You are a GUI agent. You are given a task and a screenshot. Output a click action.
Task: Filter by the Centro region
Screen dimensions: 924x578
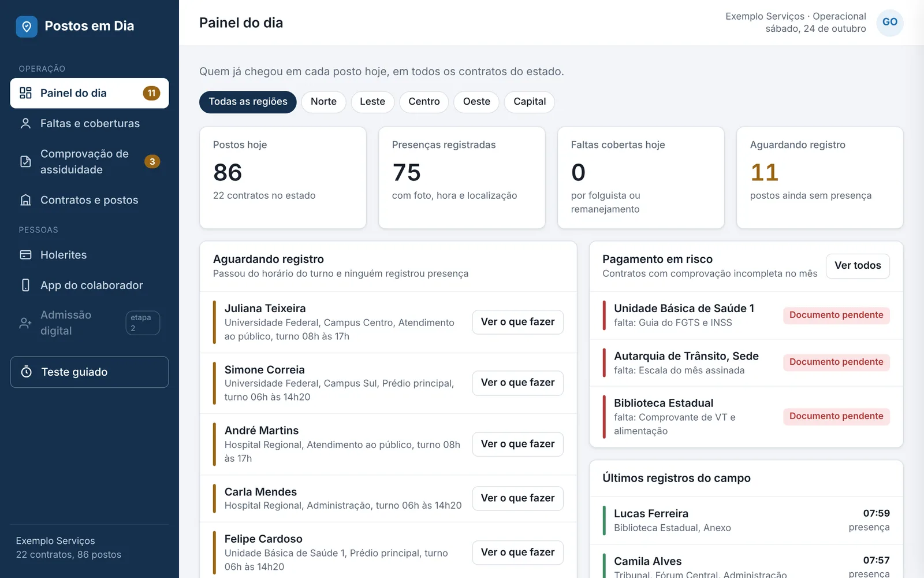click(424, 102)
